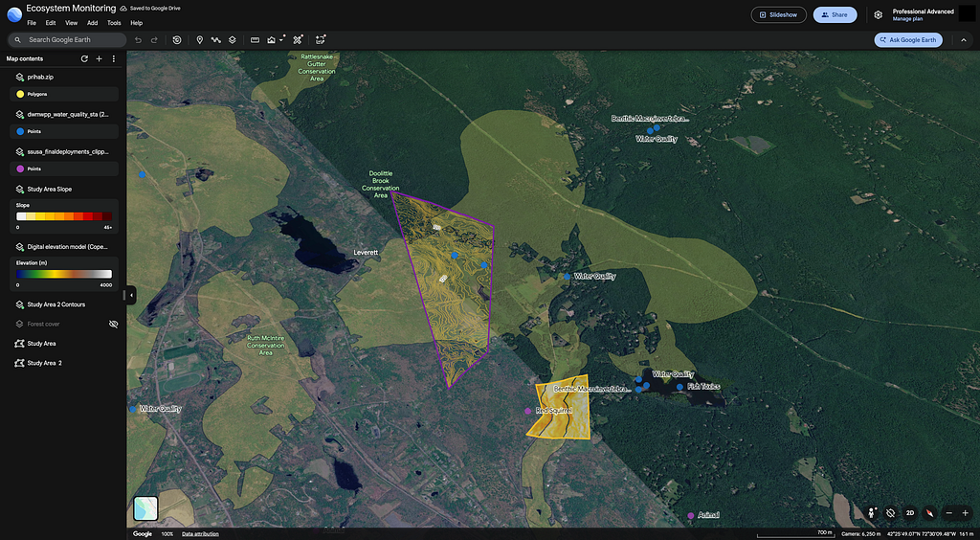This screenshot has width=980, height=540.
Task: Click the blue Points swatch
Action: 20,131
